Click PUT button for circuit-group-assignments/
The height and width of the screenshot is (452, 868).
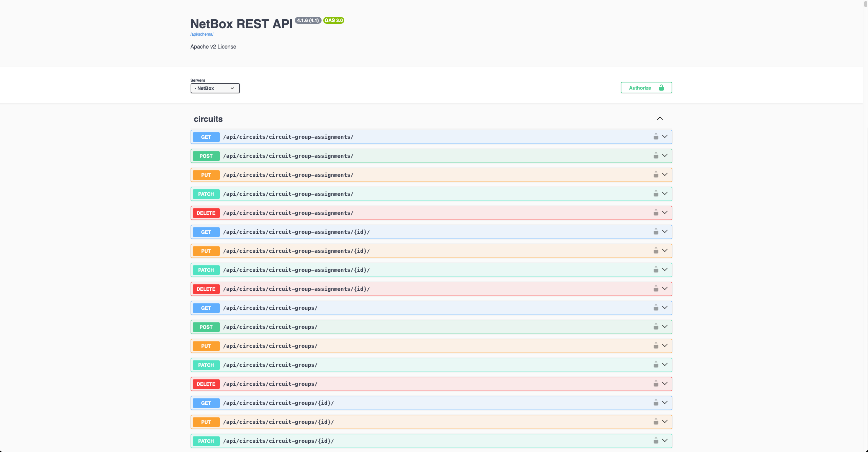pyautogui.click(x=206, y=175)
